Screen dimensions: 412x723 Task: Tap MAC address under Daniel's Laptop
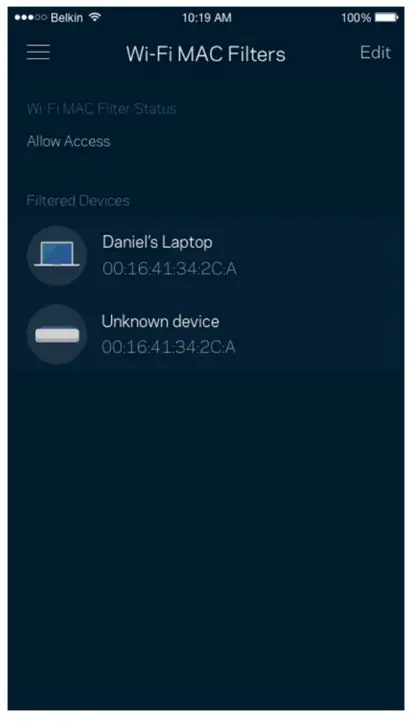pos(169,268)
